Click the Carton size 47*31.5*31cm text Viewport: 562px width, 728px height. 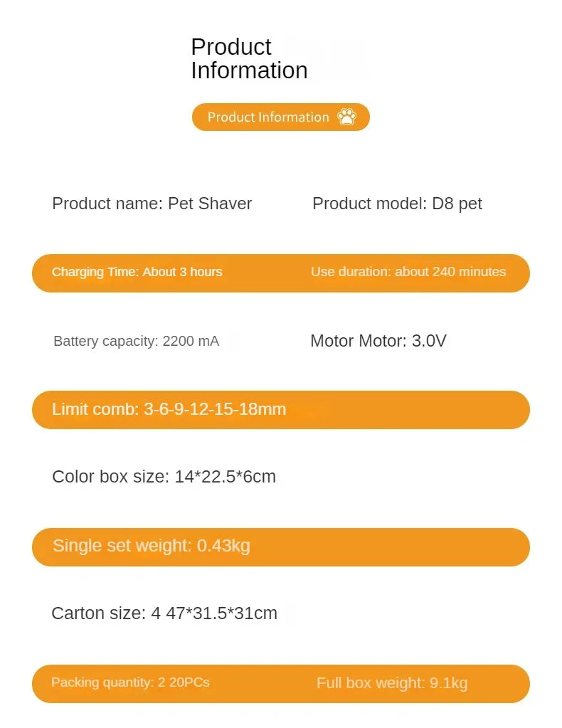pos(164,613)
